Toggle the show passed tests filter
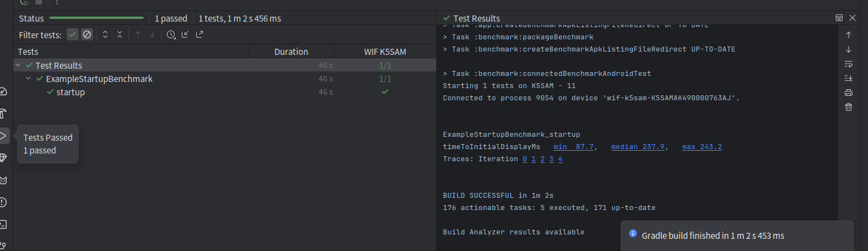Image resolution: width=868 pixels, height=251 pixels. tap(73, 34)
